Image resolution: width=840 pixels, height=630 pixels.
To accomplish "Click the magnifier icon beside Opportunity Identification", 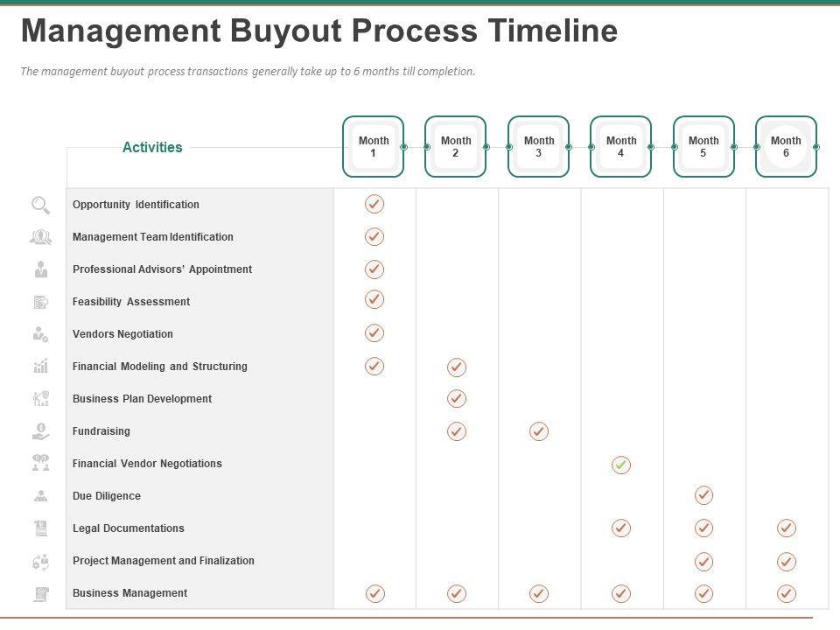I will [x=40, y=205].
